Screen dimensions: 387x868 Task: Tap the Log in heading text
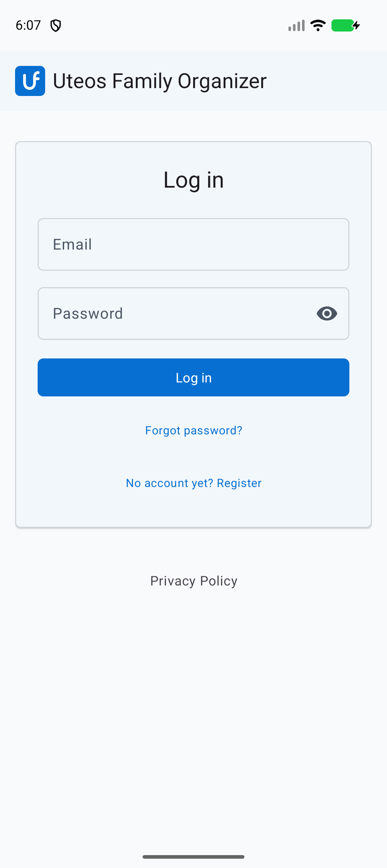(x=193, y=180)
